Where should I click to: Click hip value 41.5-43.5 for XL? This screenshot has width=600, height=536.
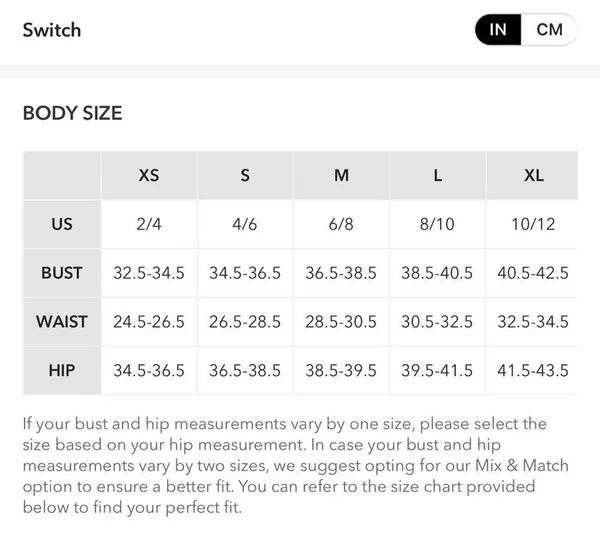(532, 370)
